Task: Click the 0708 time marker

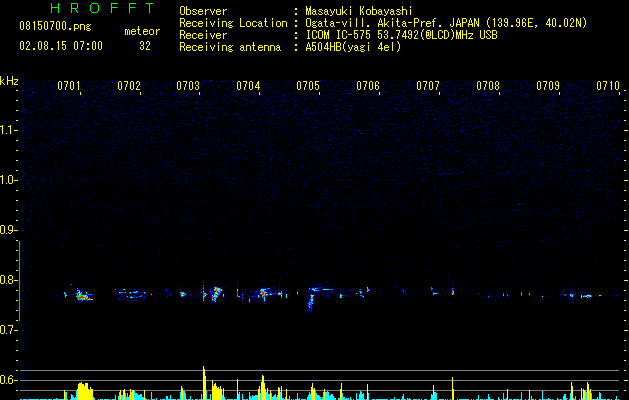Action: coord(488,86)
